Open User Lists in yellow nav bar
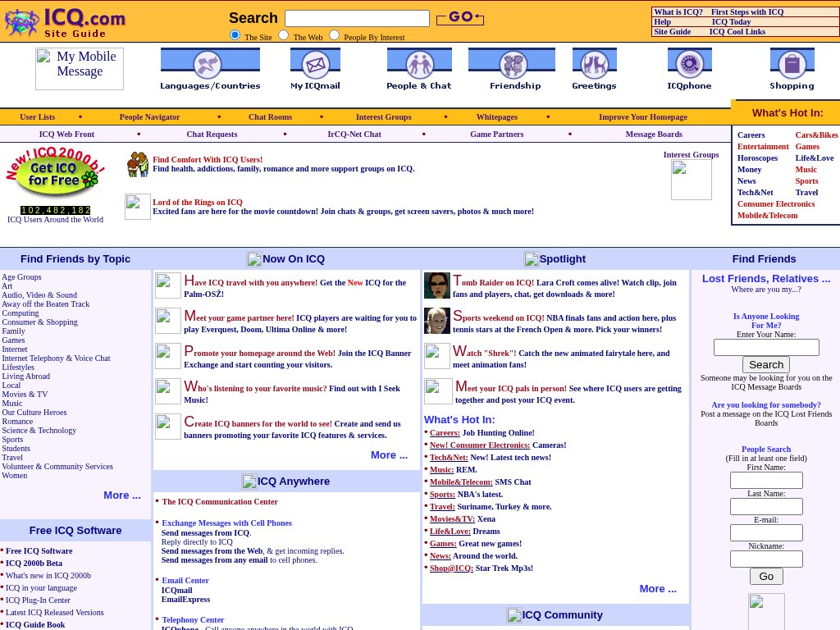 pos(38,116)
